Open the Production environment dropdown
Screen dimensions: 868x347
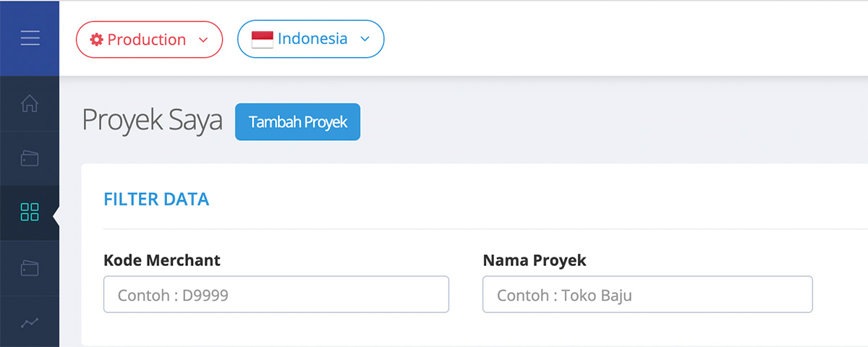click(x=149, y=39)
